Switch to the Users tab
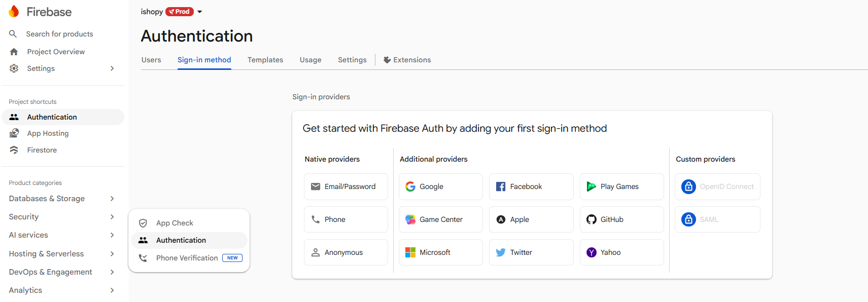 pyautogui.click(x=151, y=60)
